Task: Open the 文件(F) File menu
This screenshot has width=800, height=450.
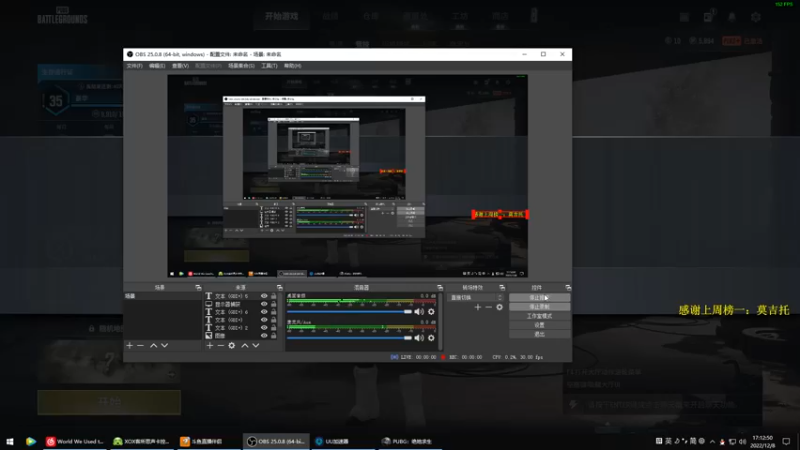Action: click(x=134, y=66)
